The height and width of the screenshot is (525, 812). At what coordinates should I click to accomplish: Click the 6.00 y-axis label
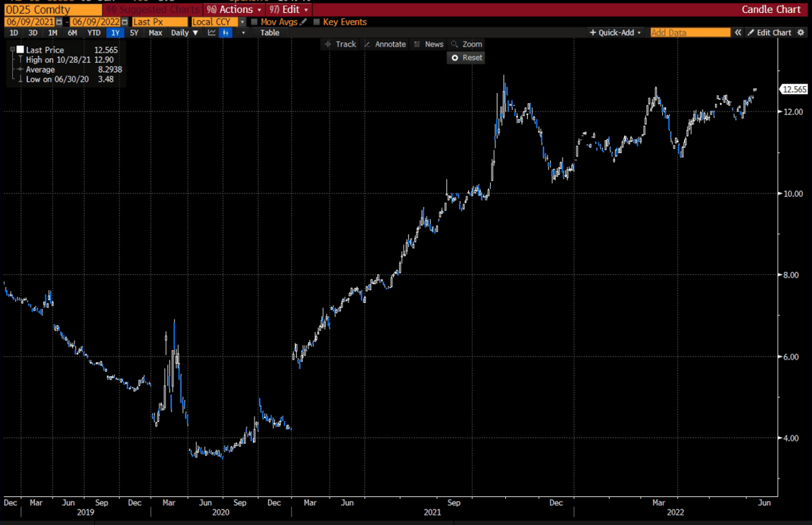[x=793, y=357]
